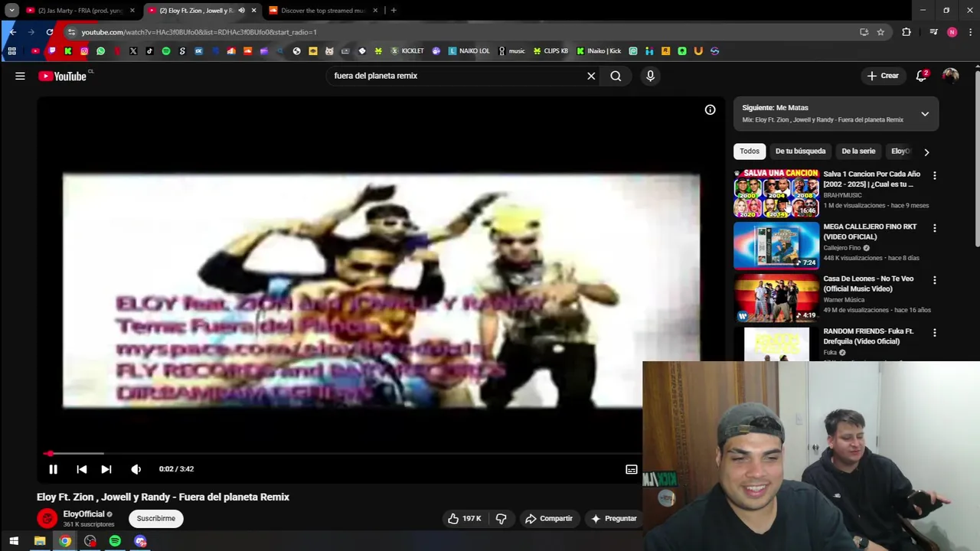Open Casa De Leones No Te Veo title

868,284
